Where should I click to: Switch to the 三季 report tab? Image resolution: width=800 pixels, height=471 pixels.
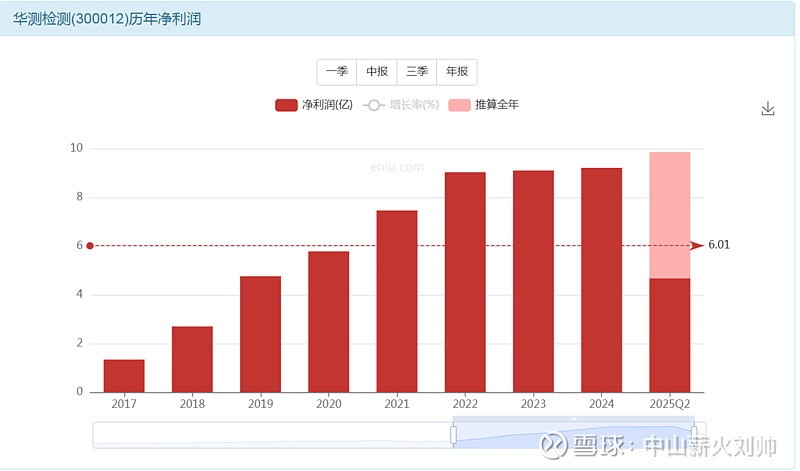(x=417, y=71)
